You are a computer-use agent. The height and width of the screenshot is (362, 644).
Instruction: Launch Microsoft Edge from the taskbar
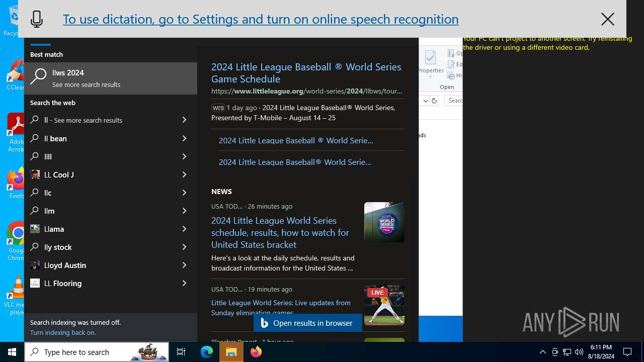[207, 352]
